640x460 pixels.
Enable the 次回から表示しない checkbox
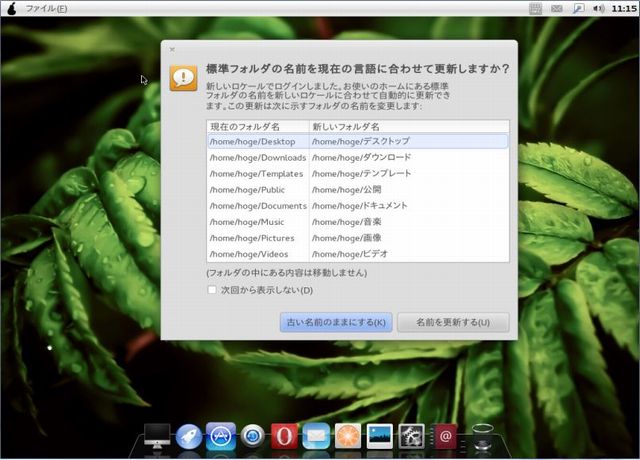tap(212, 290)
